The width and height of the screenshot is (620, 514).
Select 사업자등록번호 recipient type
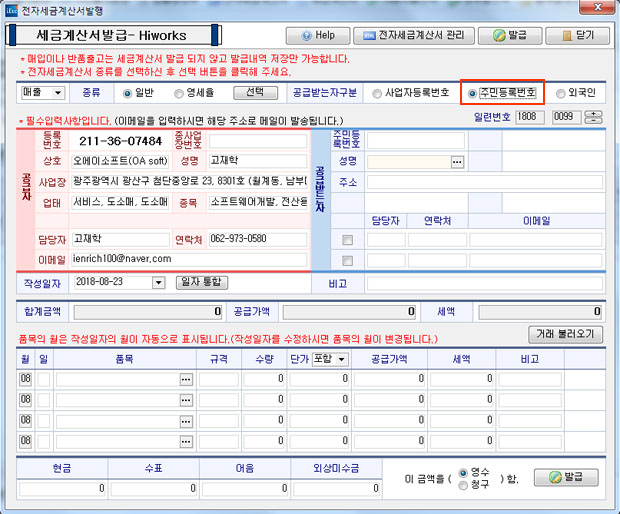click(377, 93)
